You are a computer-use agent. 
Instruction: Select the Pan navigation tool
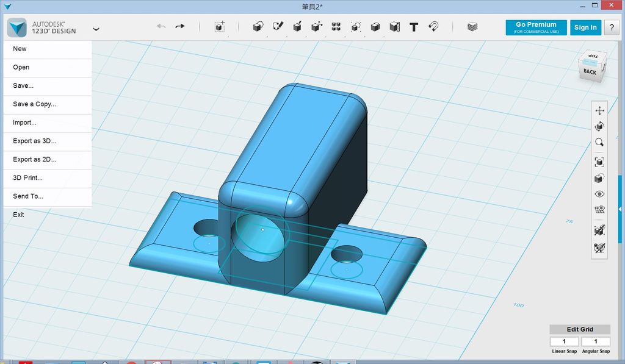(599, 110)
